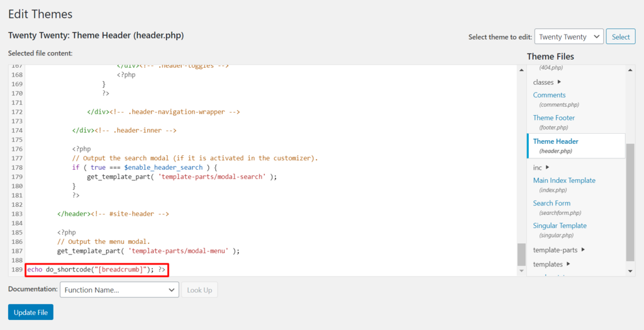Click the Select theme button
The image size is (644, 330).
coord(620,37)
